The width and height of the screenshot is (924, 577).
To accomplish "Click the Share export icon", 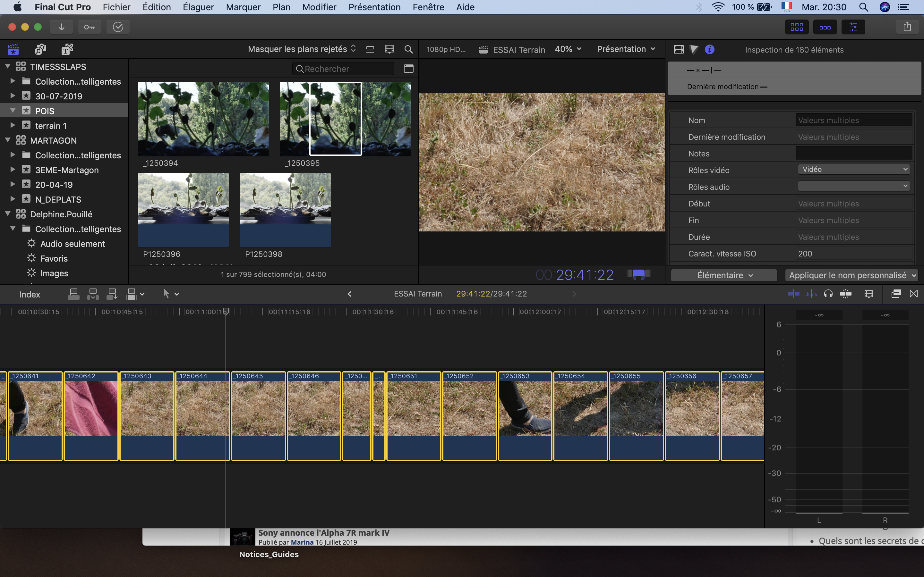I will (907, 27).
